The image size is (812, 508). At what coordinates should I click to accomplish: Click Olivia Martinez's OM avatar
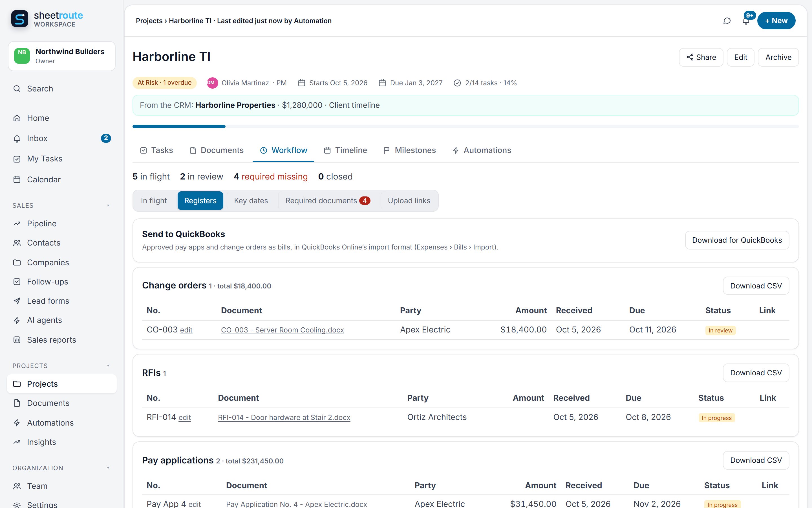point(212,83)
